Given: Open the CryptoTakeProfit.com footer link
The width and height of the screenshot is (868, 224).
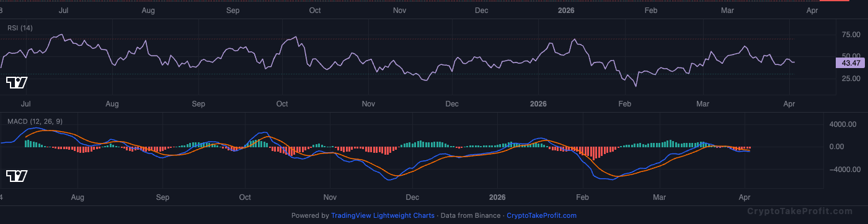Looking at the screenshot, I should click(541, 215).
